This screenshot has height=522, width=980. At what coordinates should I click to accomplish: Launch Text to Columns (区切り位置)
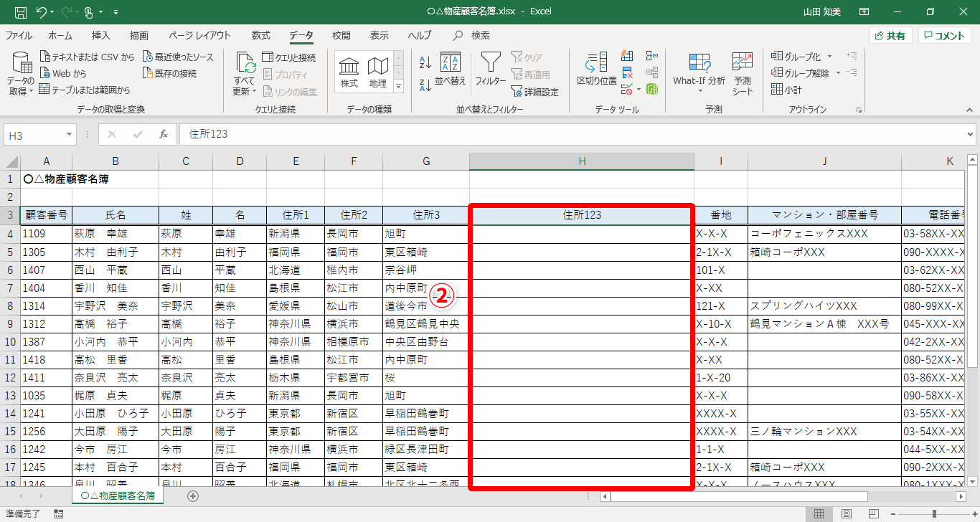pos(597,70)
